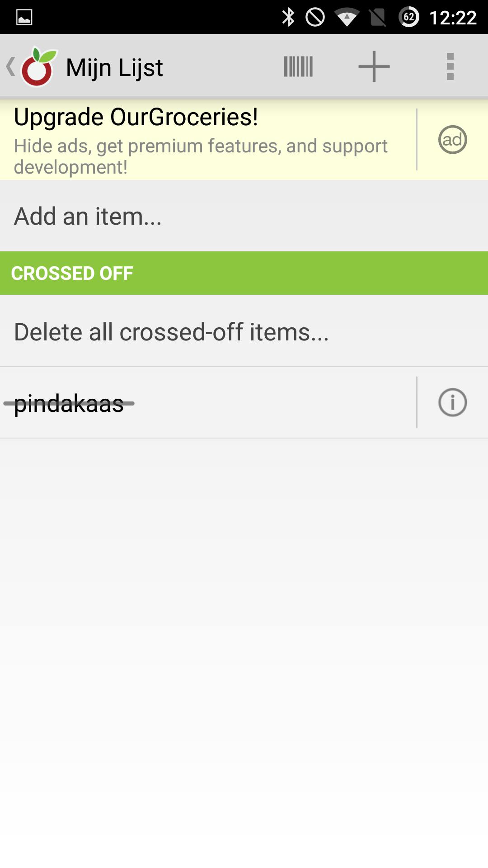The width and height of the screenshot is (488, 868).
Task: Open info for pindakaas item
Action: coord(452,402)
